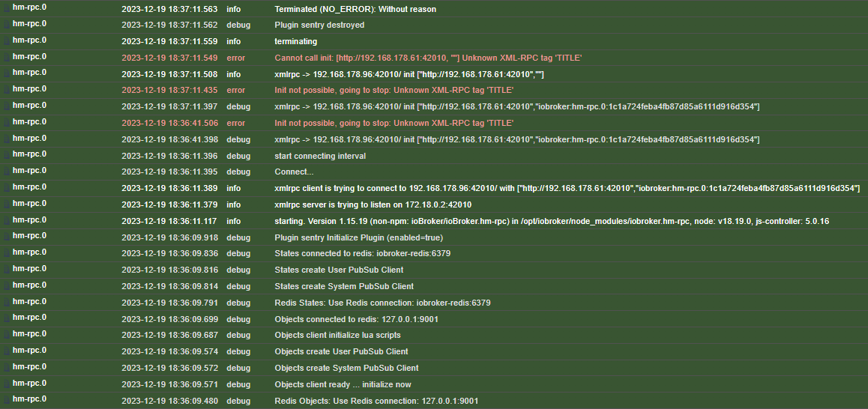The height and width of the screenshot is (409, 868).
Task: Click 'info' level in starting Version row
Action: tap(234, 222)
